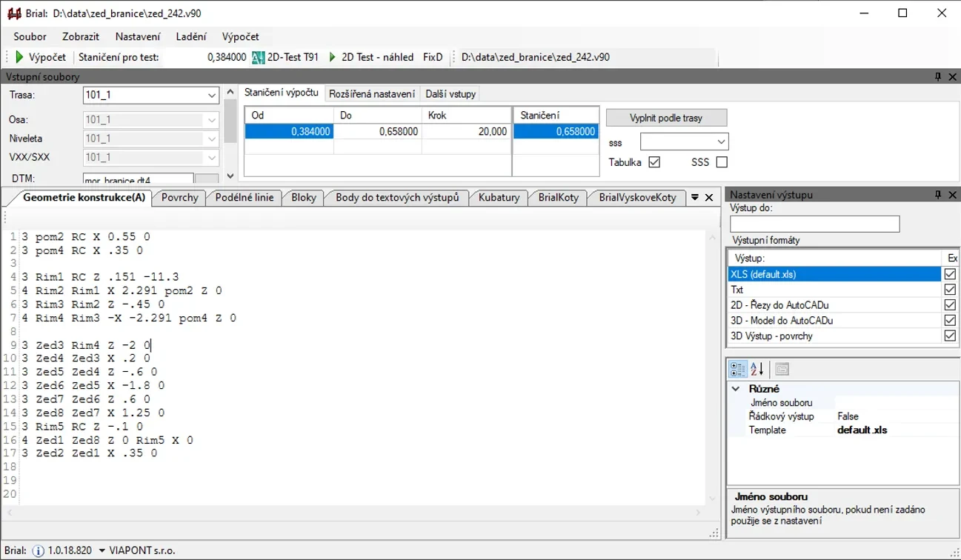Screen dimensions: 961x560
Task: Click the Výstup do input field
Action: click(x=814, y=224)
